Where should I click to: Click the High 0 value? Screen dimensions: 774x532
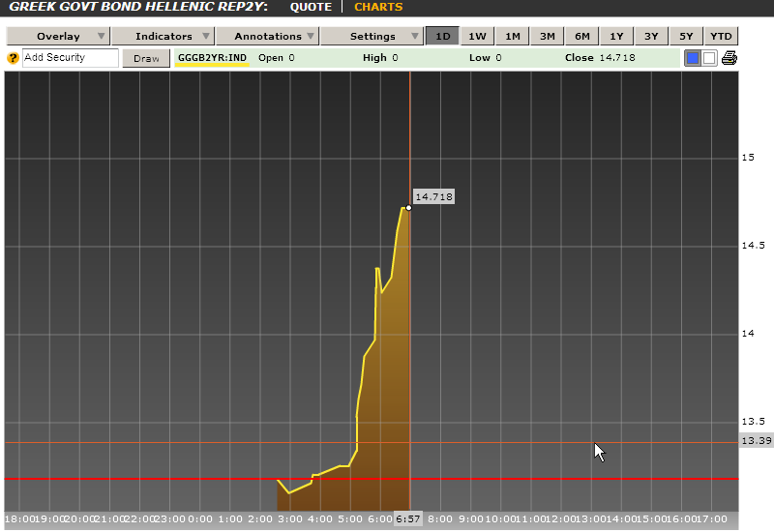click(x=380, y=58)
